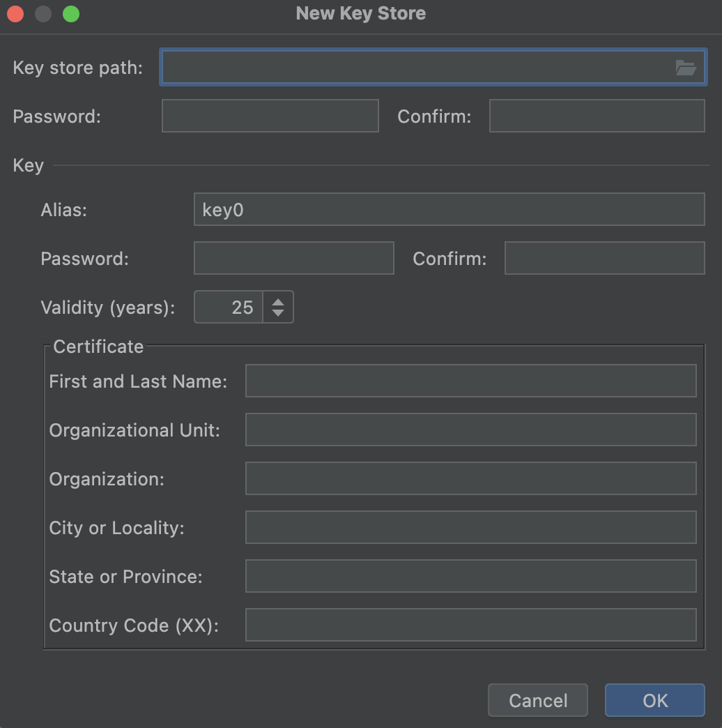Decrease validity years with the down arrow
Screen dimensions: 722x728
click(278, 312)
